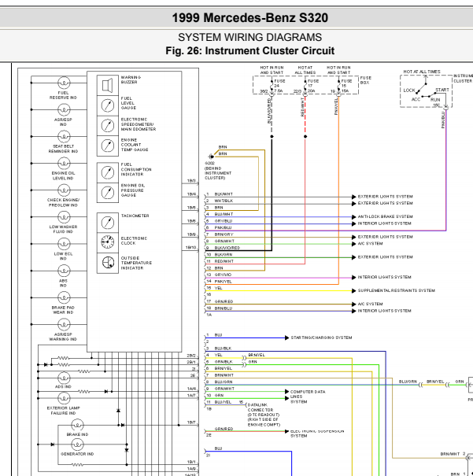Click the Fuse 24 7.5A fuse symbol
The width and height of the screenshot is (473, 476).
[272, 87]
